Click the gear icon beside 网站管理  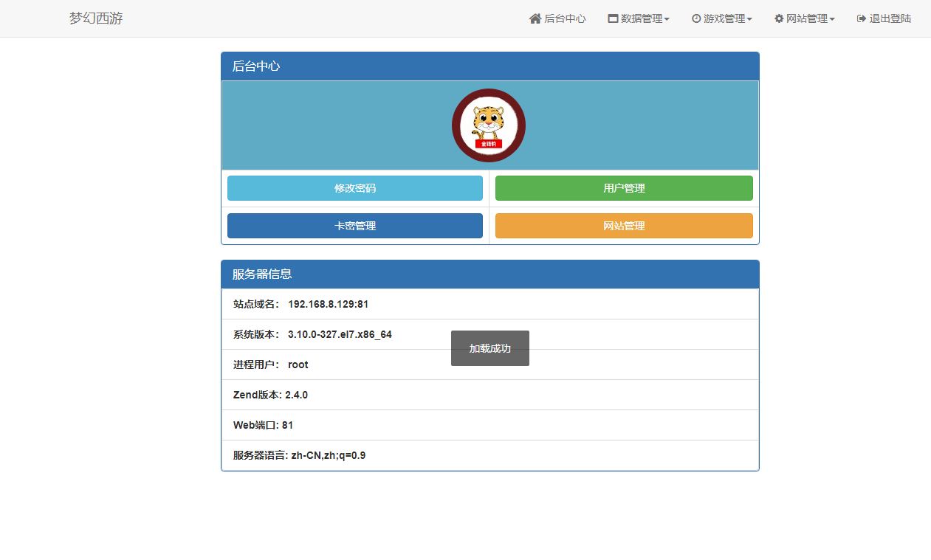point(779,18)
